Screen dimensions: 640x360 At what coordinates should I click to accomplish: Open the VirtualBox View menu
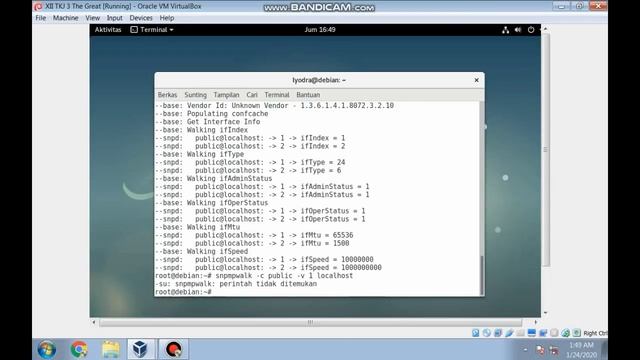[x=92, y=18]
